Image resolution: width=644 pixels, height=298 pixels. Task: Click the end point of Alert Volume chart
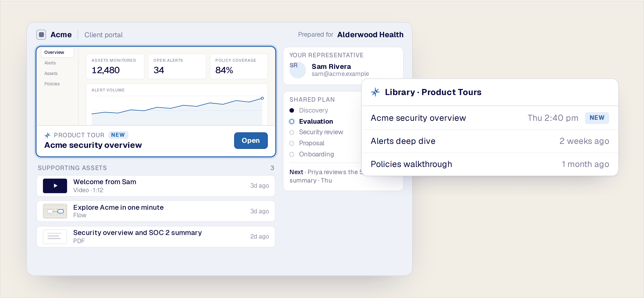[x=262, y=98]
